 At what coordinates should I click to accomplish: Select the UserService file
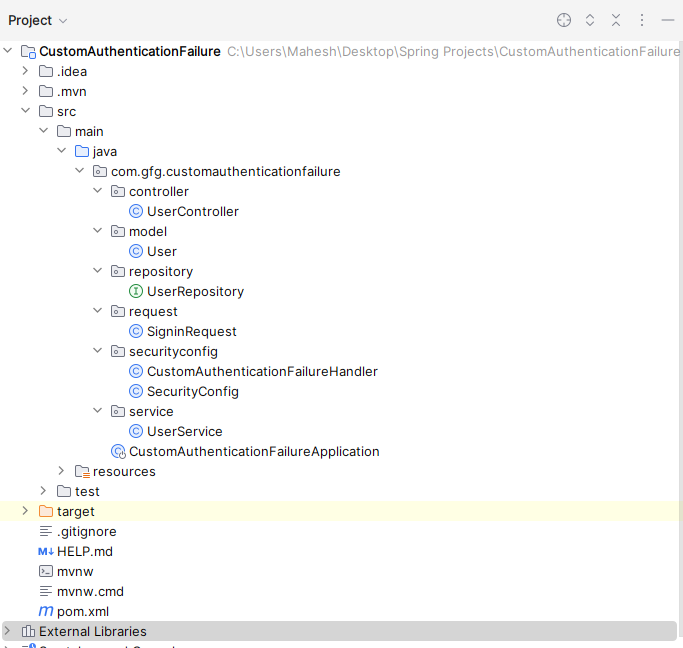(185, 431)
